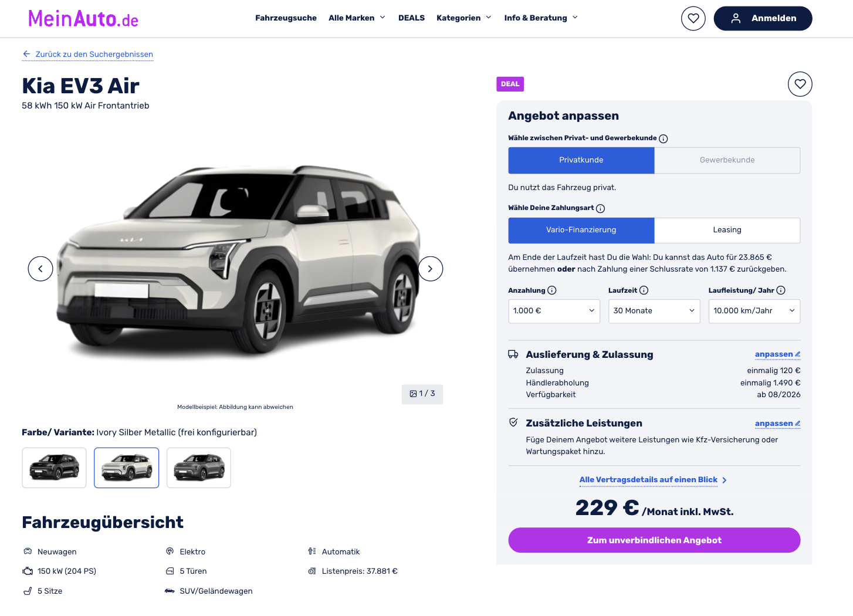
Task: Open the favorites heart icon in header
Action: (693, 18)
